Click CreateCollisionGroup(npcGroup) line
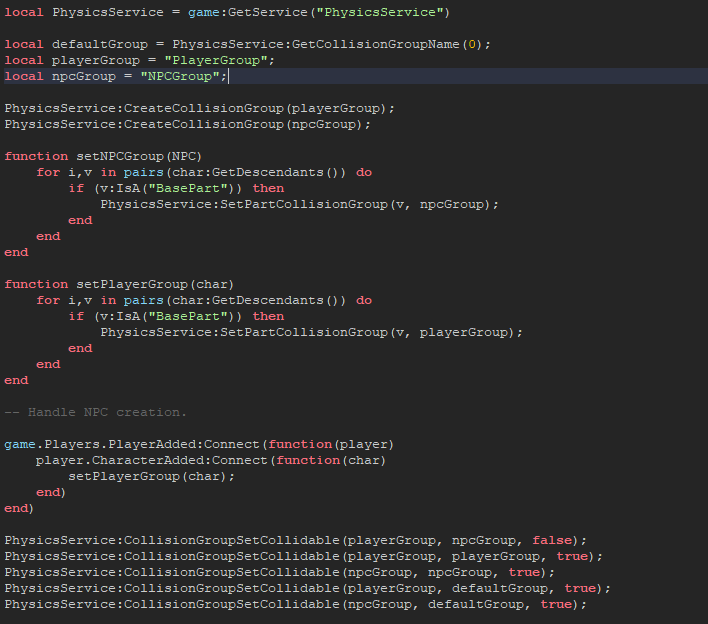 pos(187,124)
